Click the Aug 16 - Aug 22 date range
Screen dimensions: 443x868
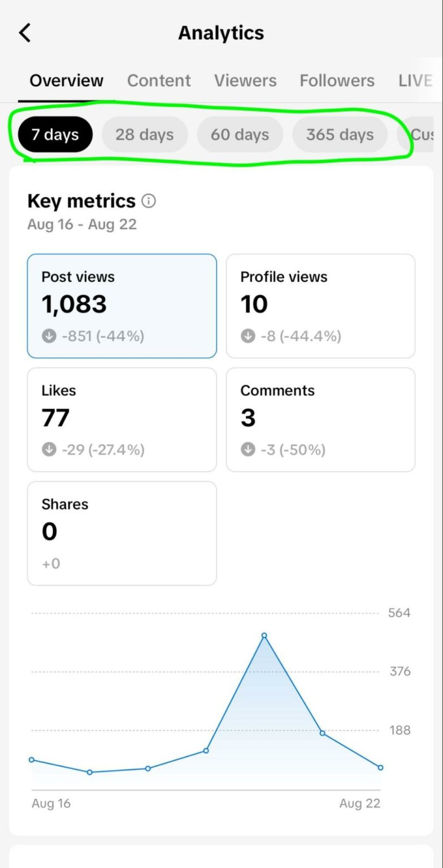[81, 224]
